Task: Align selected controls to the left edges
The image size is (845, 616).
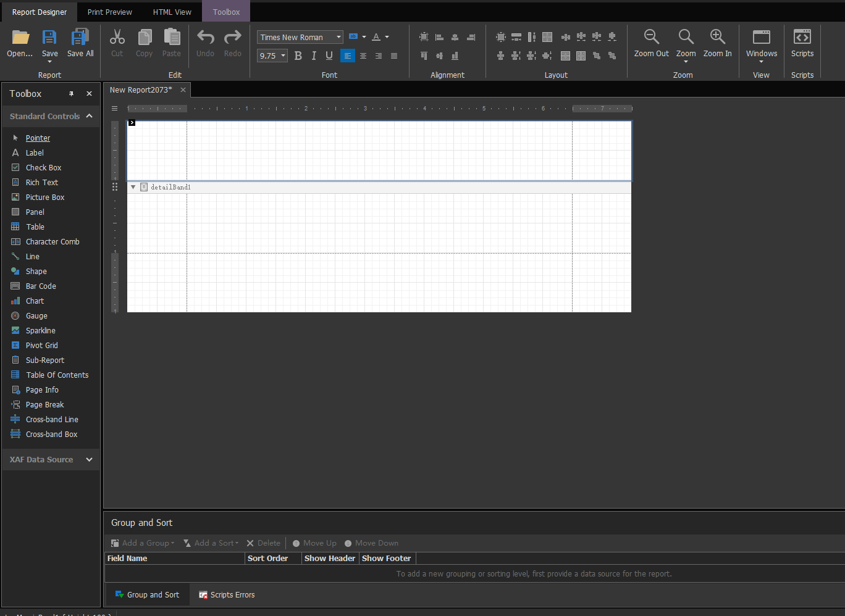Action: 439,37
